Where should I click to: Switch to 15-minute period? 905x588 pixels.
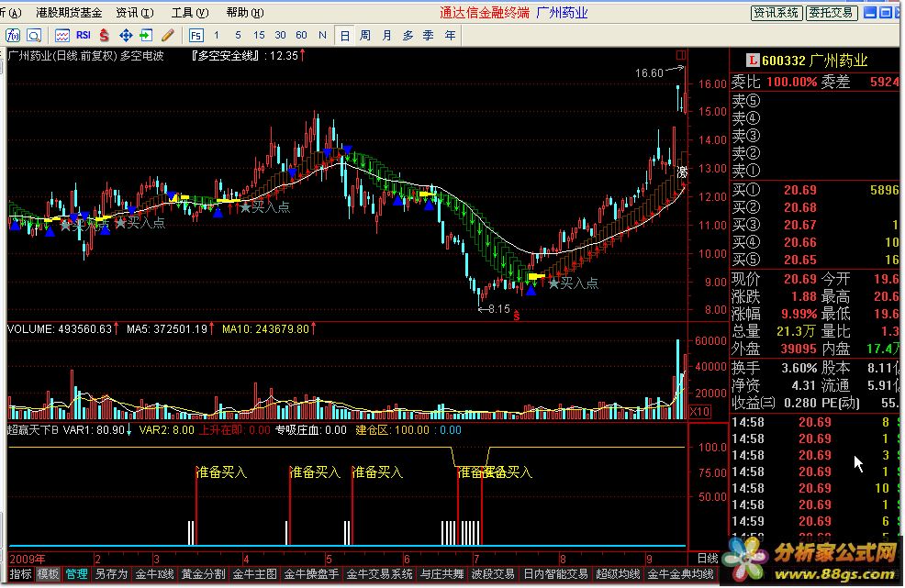[259, 36]
